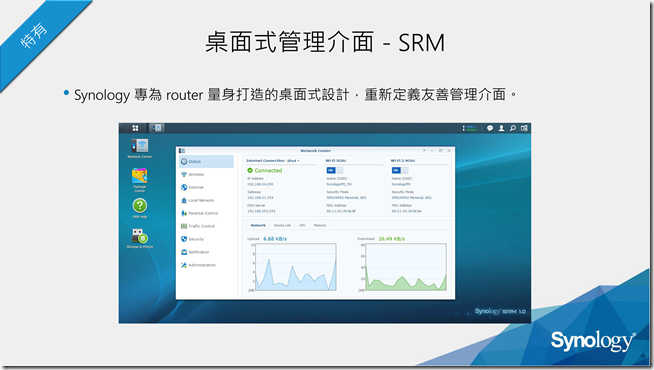
Task: Click the Network Center taskbar icon
Action: click(157, 128)
